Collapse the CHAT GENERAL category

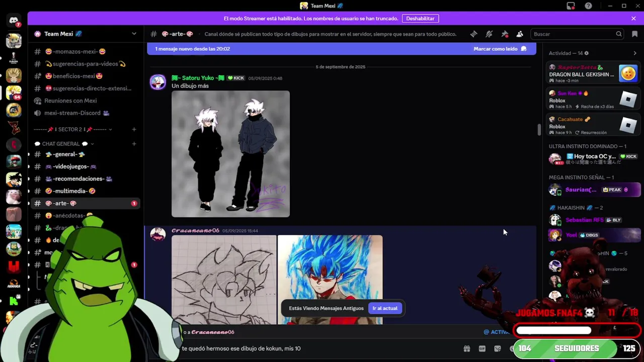pos(64,144)
